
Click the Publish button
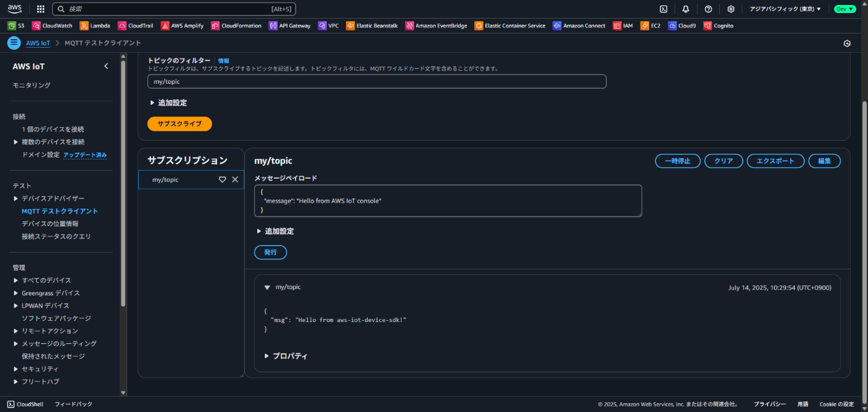tap(270, 253)
